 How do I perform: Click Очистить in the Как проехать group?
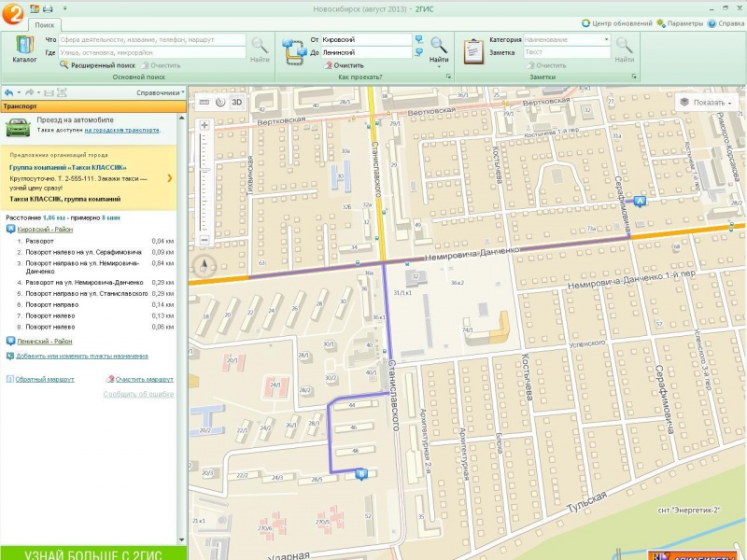coord(344,65)
